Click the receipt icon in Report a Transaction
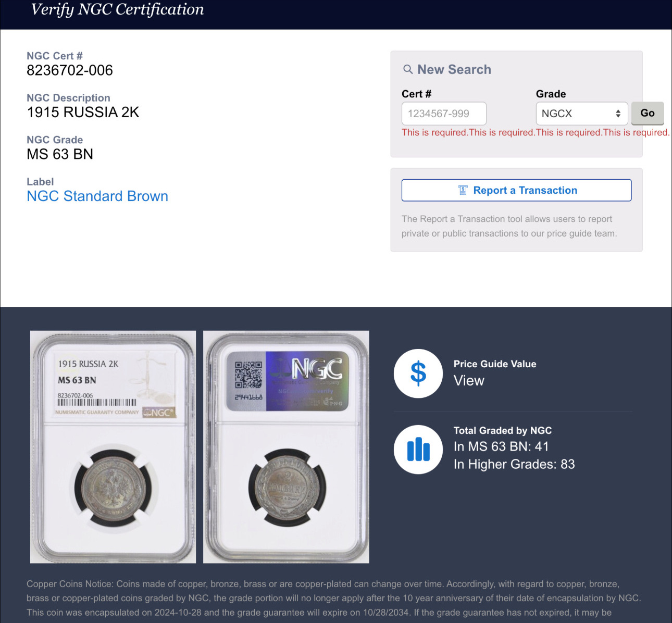This screenshot has height=623, width=672. point(463,190)
